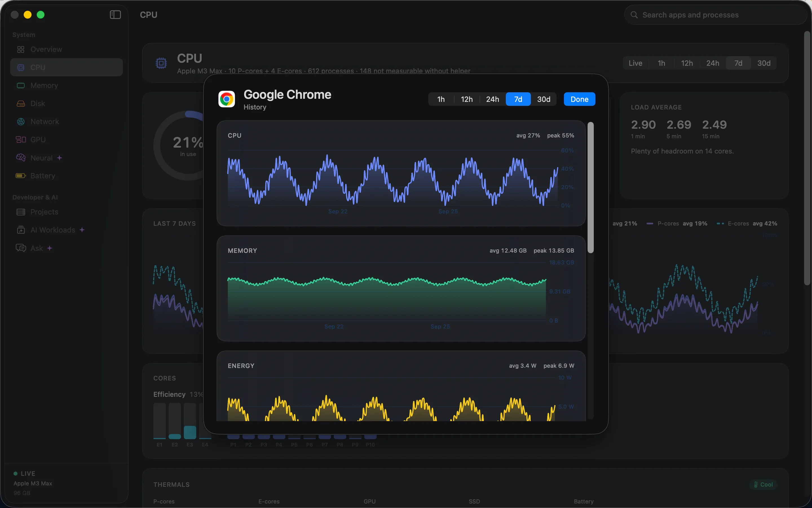The image size is (812, 508).
Task: Click the 'Sep 22' label on CPU chart
Action: 337,211
